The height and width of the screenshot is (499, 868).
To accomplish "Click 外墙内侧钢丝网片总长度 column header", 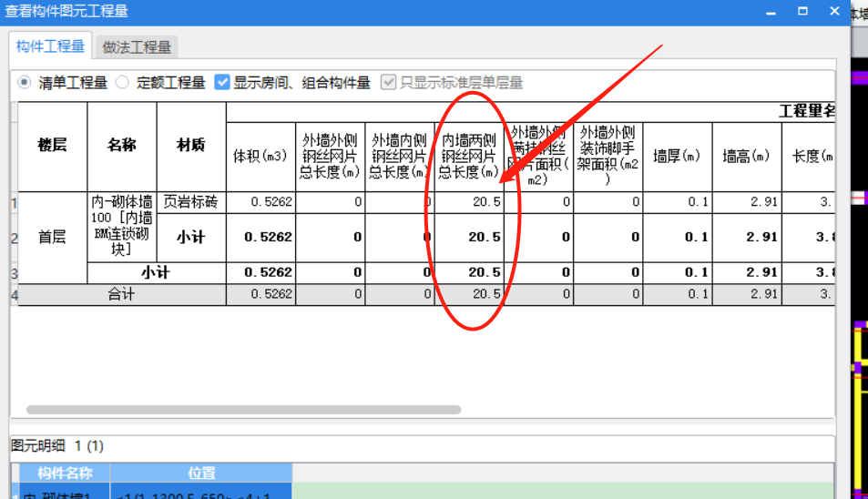I will [400, 157].
